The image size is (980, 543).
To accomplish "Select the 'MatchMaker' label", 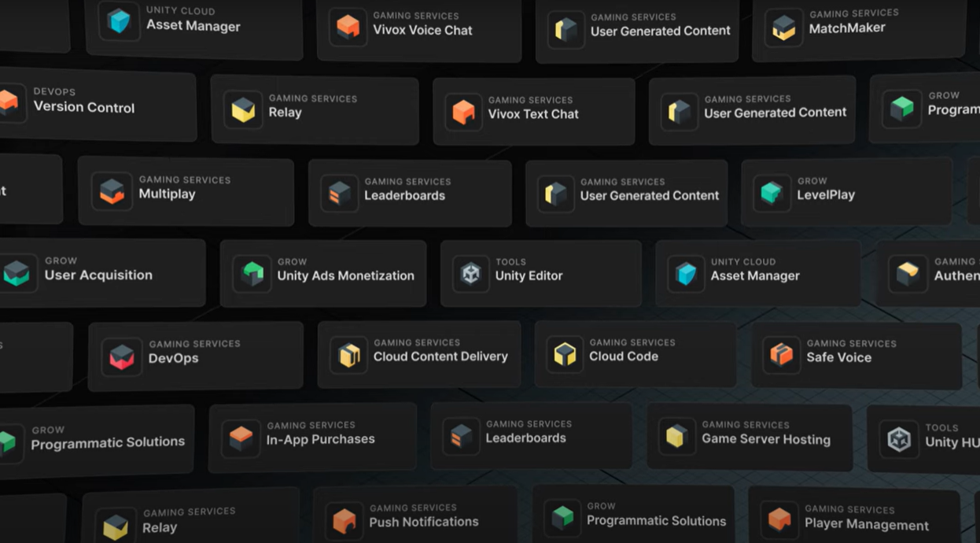I will click(x=847, y=28).
